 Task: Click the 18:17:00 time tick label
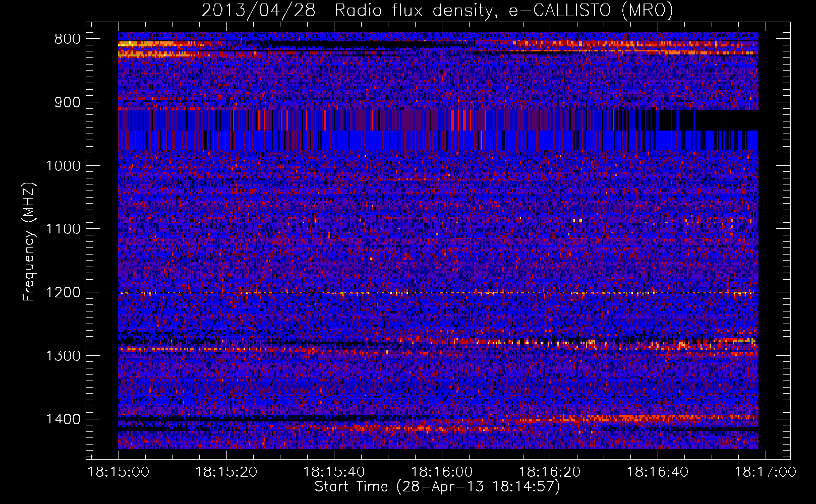[x=765, y=472]
